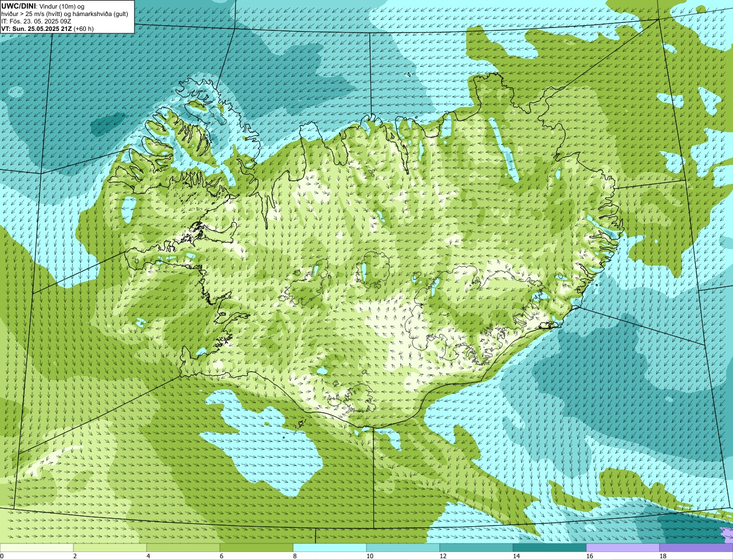The width and height of the screenshot is (733, 560).
Task: Click the 'hviður > 25 m/s (hvítt)' description line
Action: 65,14
